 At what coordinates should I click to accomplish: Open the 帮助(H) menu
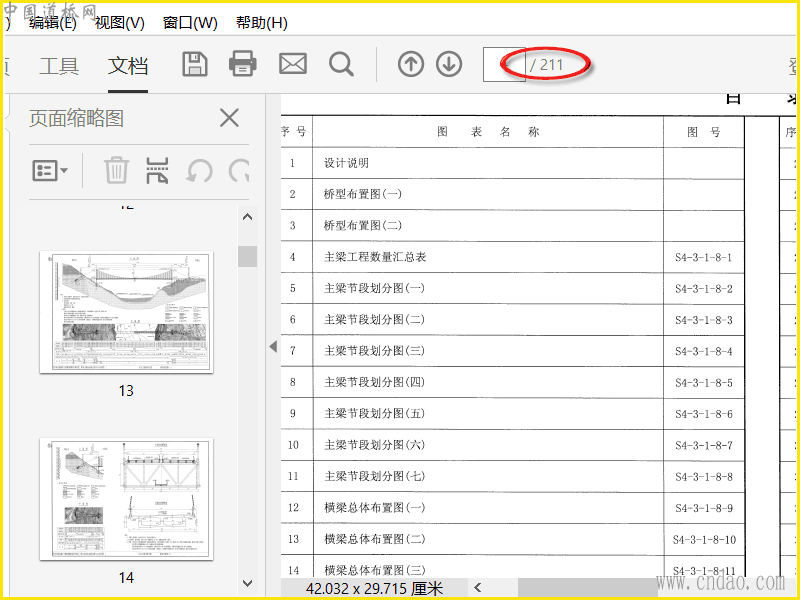click(262, 22)
